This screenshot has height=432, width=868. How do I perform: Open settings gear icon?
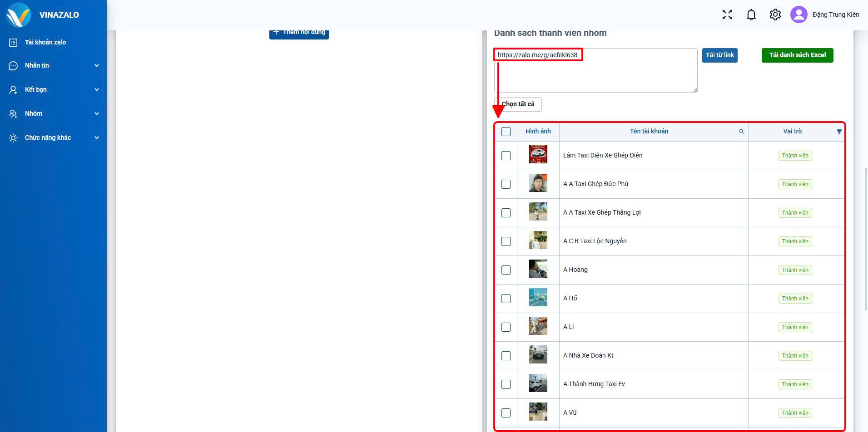click(x=775, y=15)
